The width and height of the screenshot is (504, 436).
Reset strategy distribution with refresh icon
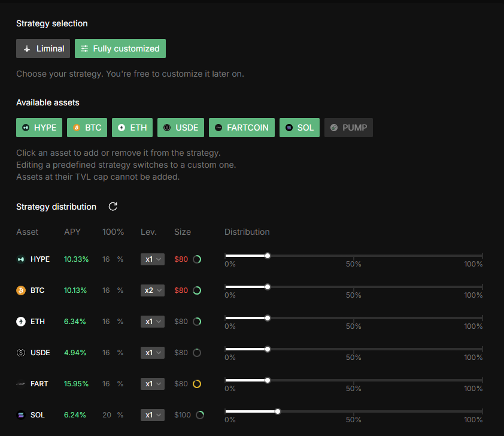tap(113, 207)
